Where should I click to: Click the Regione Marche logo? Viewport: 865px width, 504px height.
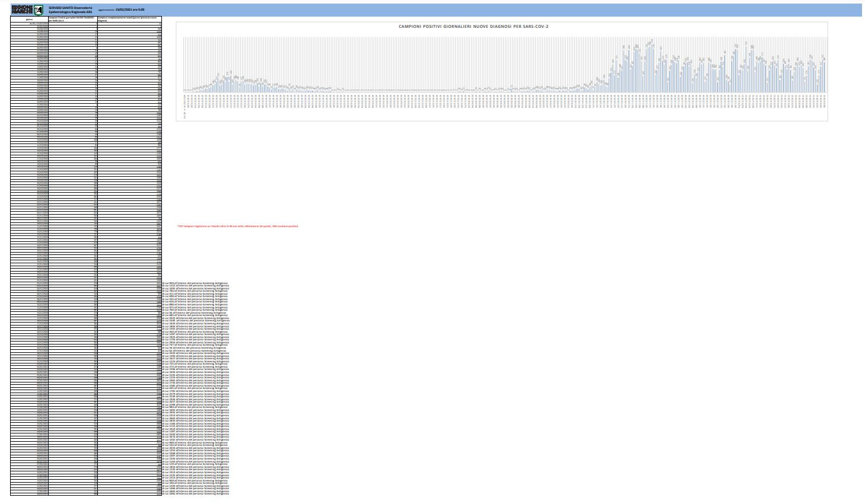pos(27,9)
